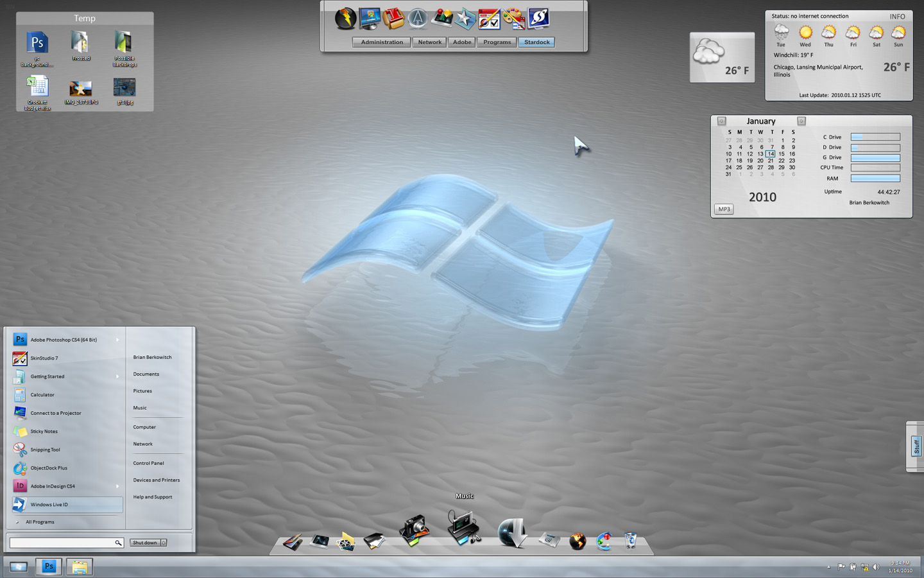The width and height of the screenshot is (924, 578).
Task: Click the RAM usage bar
Action: tap(875, 179)
